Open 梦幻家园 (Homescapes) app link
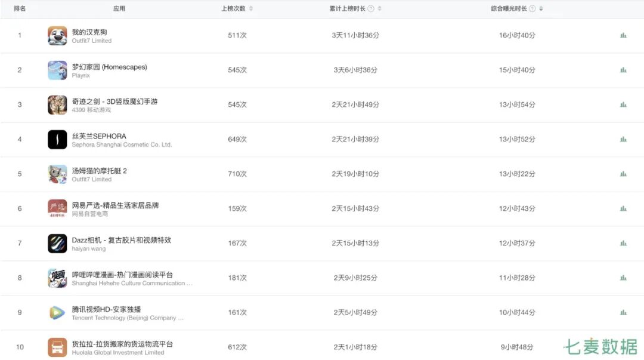 109,67
